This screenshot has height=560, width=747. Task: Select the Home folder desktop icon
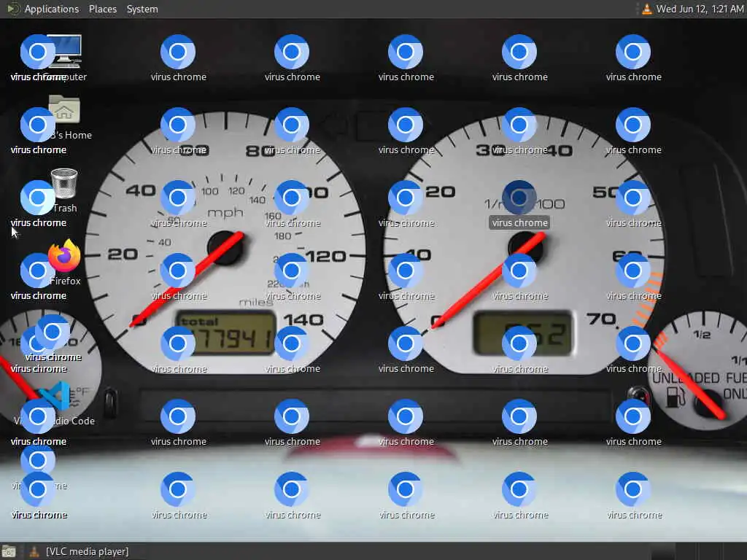click(66, 111)
